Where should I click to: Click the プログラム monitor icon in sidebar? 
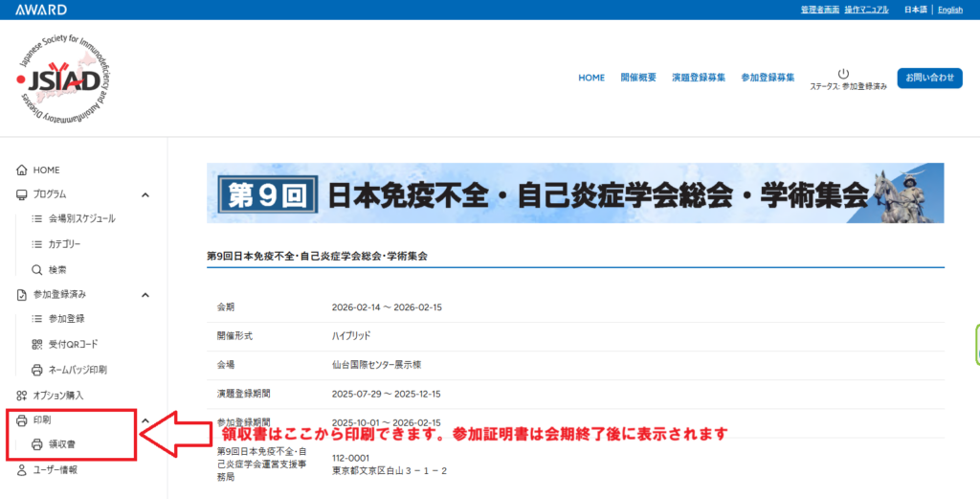pos(21,194)
